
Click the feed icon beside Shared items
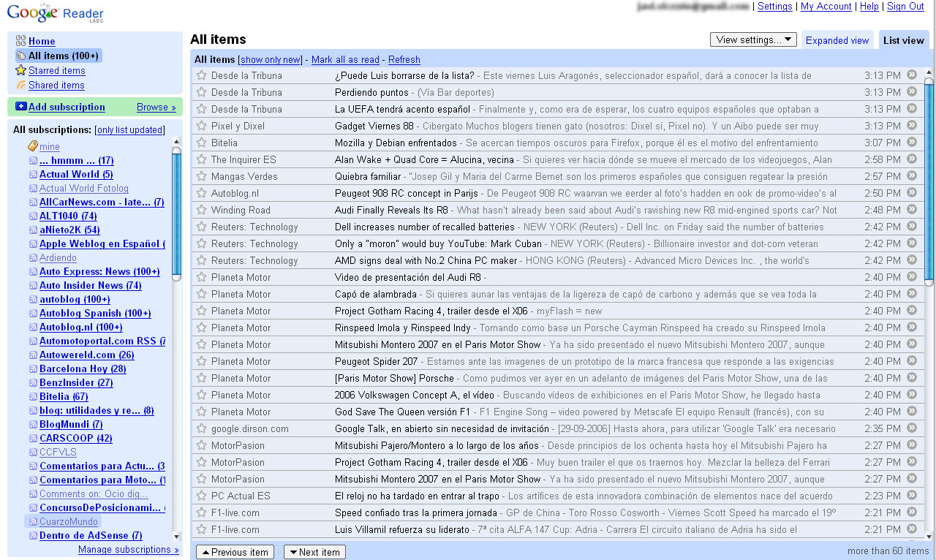(x=20, y=85)
